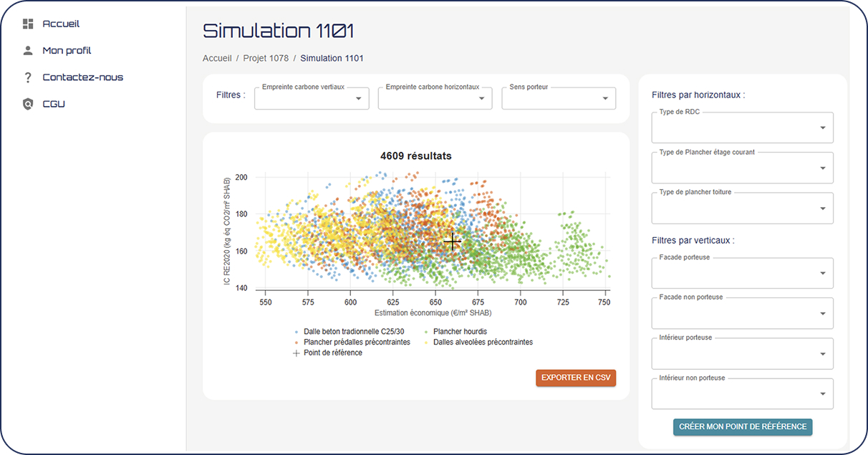Image resolution: width=868 pixels, height=455 pixels.
Task: Toggle "Dalles alveolées précontraintes" in the legend
Action: coord(480,342)
